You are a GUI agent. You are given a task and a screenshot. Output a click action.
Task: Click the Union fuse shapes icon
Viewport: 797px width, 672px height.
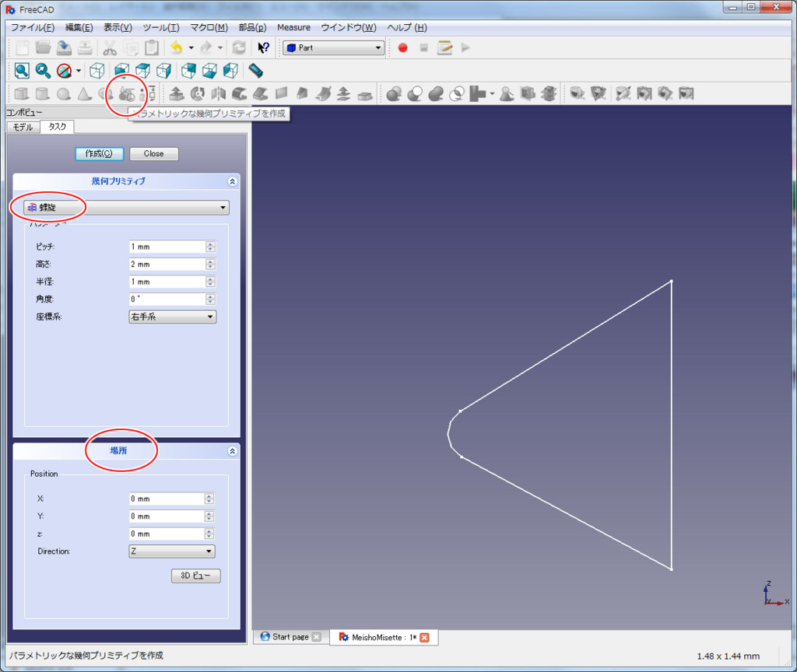(x=436, y=93)
